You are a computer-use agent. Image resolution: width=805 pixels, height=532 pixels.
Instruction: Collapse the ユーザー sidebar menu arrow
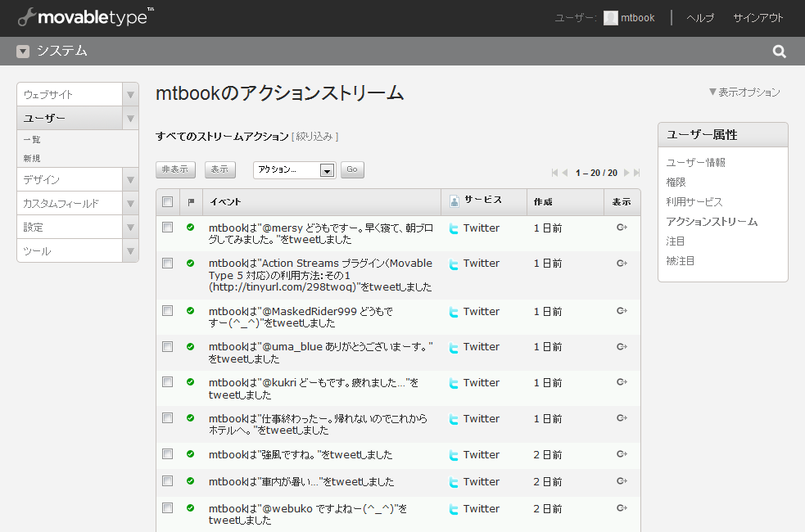pyautogui.click(x=130, y=119)
